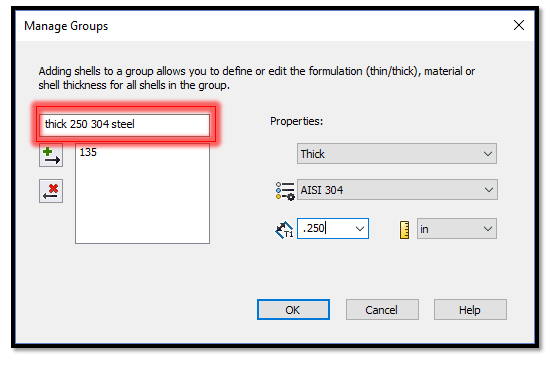Click the T1 shell thickness icon

284,230
